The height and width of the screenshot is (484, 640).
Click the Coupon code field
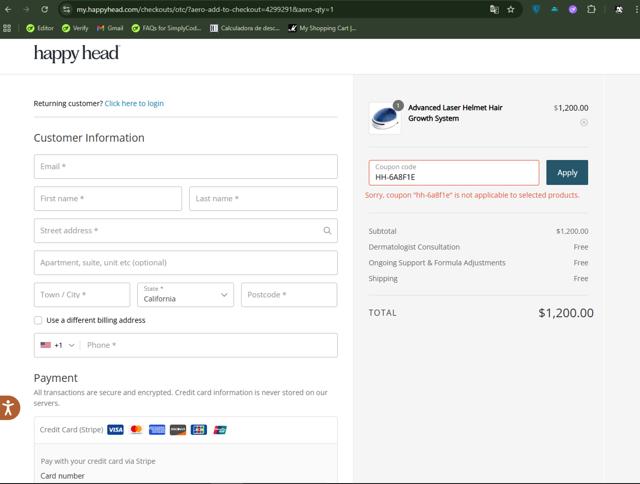click(454, 173)
